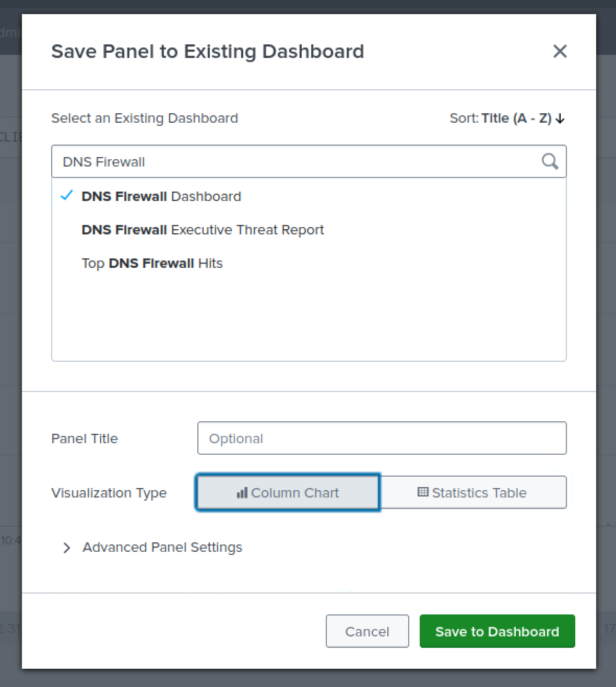
Task: Click the Visualization Type label
Action: pyautogui.click(x=109, y=493)
